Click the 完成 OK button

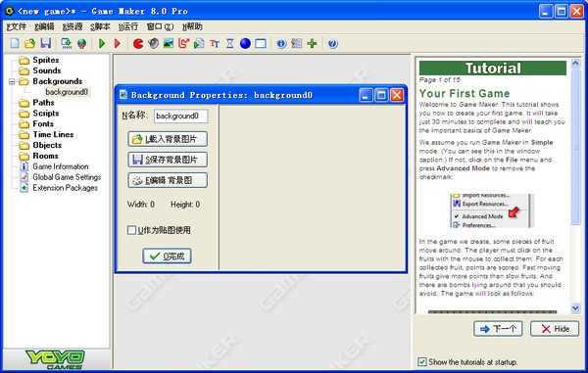pos(167,256)
